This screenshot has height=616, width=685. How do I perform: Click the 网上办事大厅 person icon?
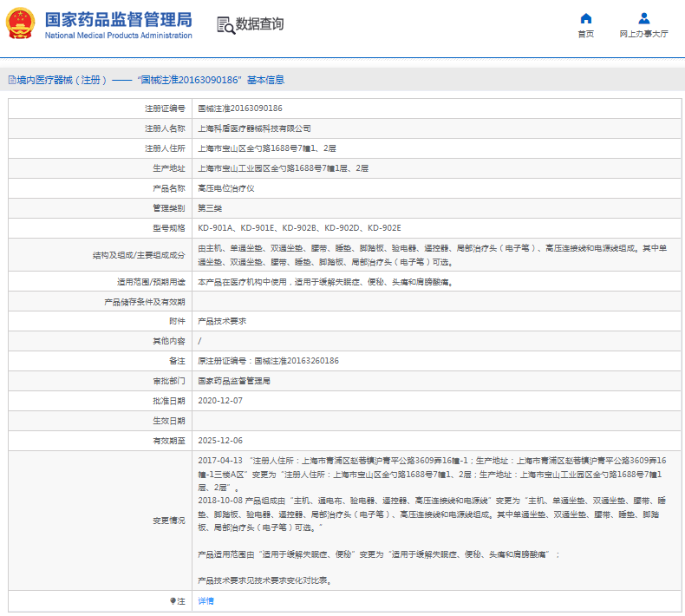pos(643,18)
